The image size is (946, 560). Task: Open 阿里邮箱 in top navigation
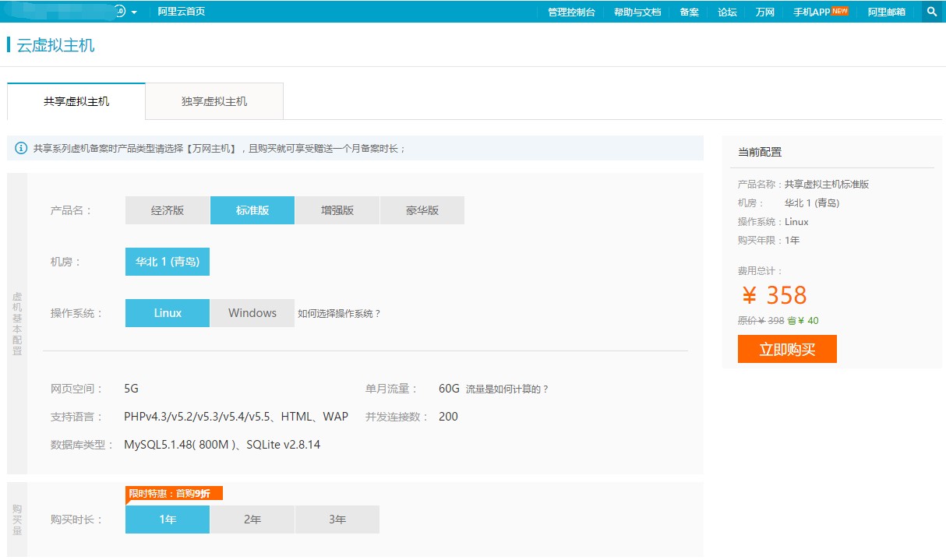click(887, 12)
